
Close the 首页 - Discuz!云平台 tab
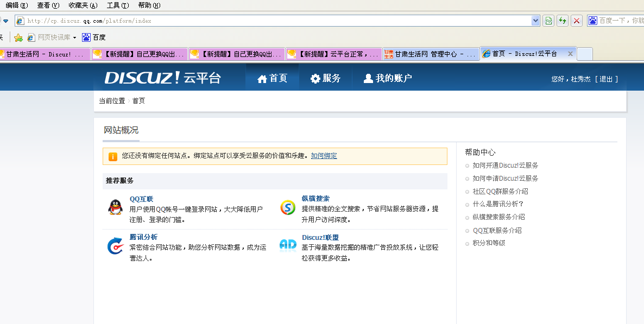coord(570,54)
